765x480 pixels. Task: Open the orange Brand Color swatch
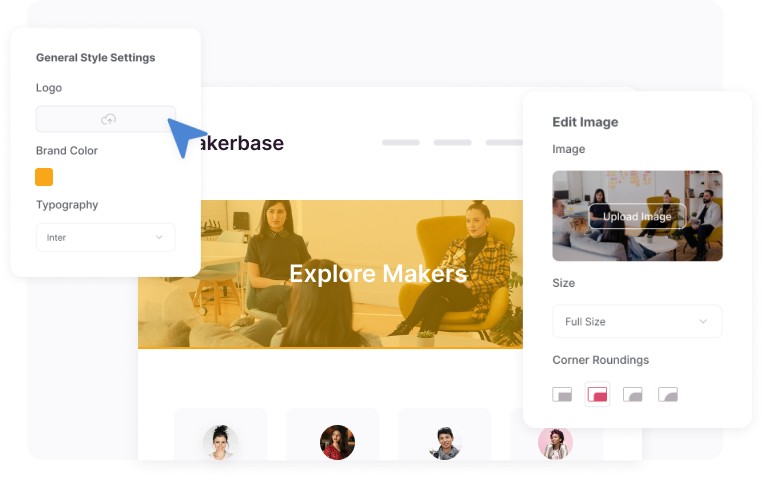click(44, 177)
